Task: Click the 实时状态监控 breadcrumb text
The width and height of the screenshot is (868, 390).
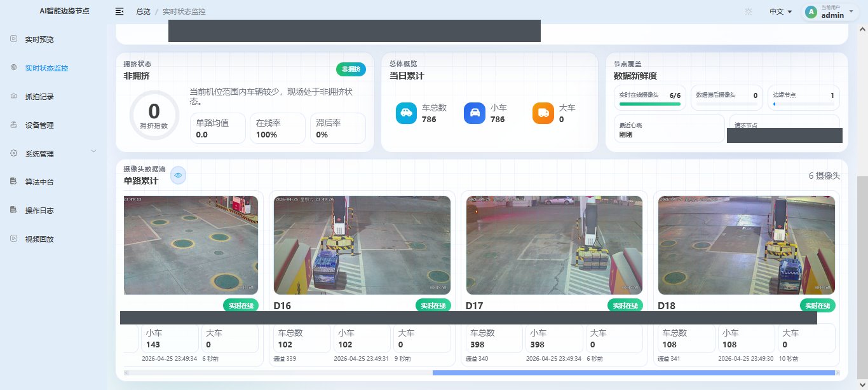Action: pyautogui.click(x=184, y=11)
